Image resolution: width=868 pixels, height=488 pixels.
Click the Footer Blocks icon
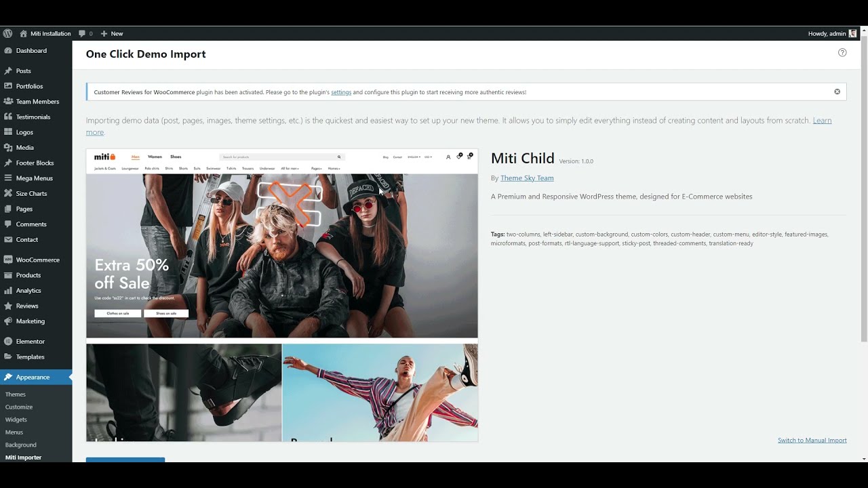click(x=8, y=163)
